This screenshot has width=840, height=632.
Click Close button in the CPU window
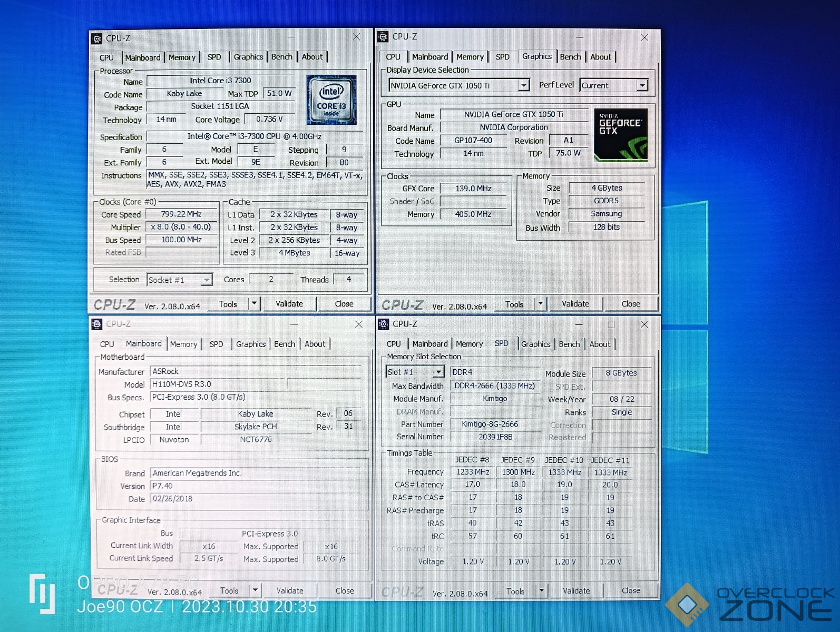[344, 304]
